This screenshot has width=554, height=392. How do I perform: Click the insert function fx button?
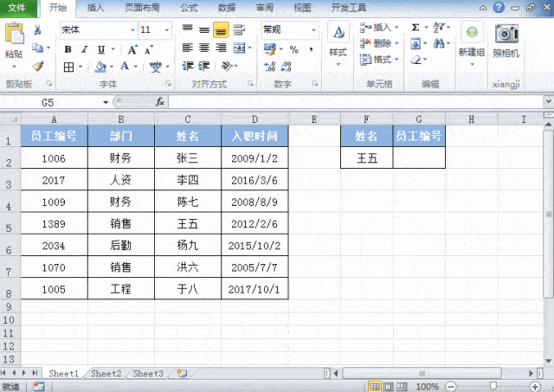coord(160,102)
